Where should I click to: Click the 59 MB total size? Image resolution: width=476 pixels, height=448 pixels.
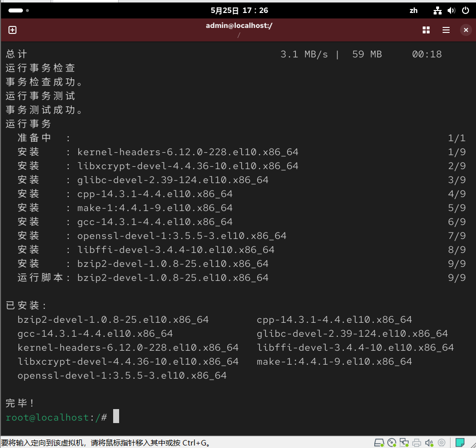[367, 54]
